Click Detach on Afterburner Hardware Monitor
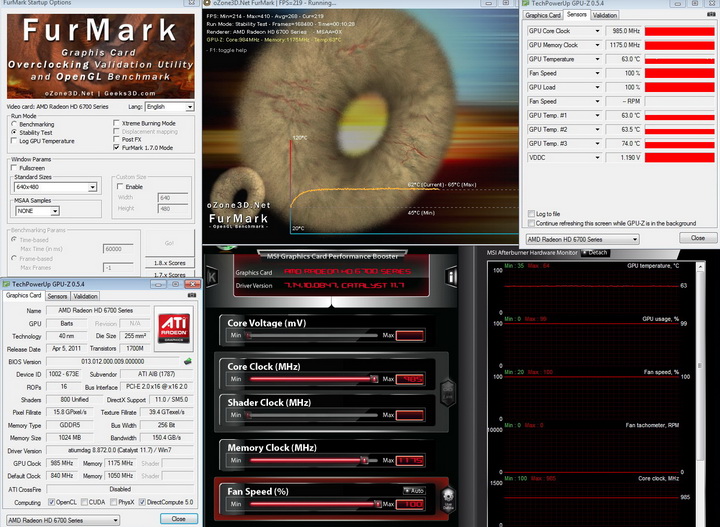The height and width of the screenshot is (527, 720). tap(595, 252)
